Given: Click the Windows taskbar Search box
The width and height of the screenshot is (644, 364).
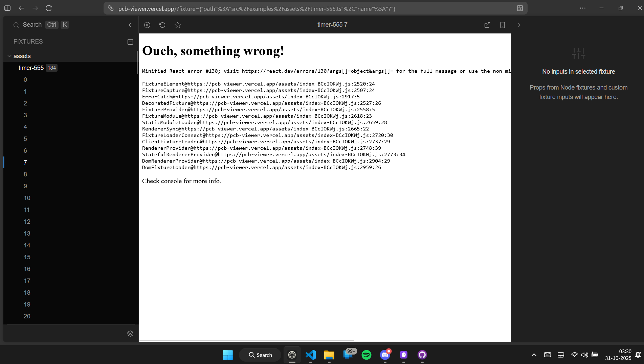Looking at the screenshot, I should pyautogui.click(x=260, y=355).
